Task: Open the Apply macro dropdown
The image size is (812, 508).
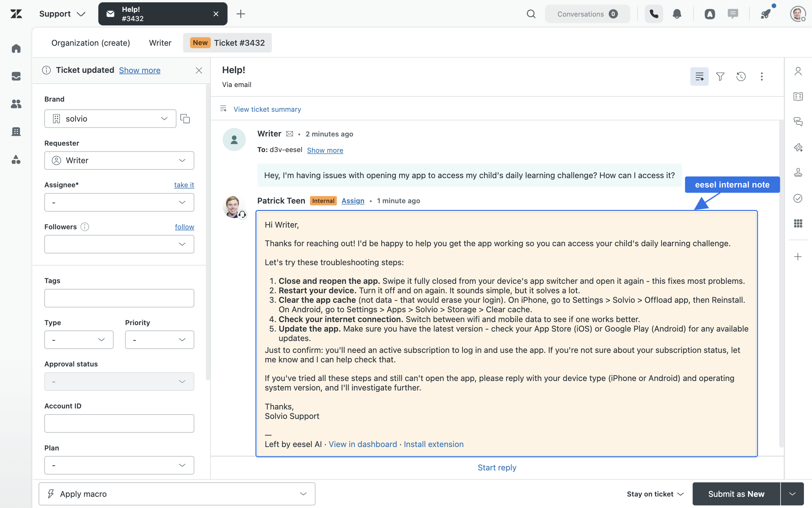Action: pyautogui.click(x=177, y=494)
